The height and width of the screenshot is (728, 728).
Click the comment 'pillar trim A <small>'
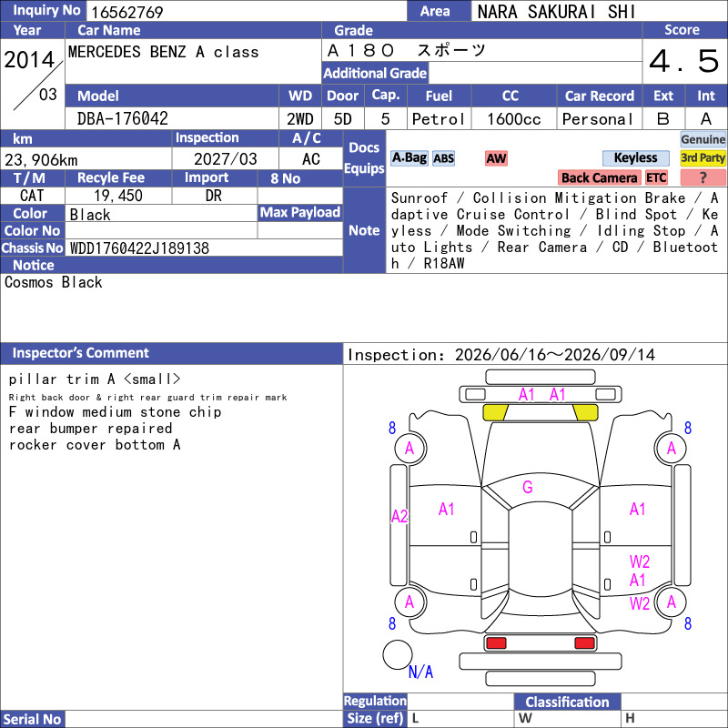coord(95,379)
